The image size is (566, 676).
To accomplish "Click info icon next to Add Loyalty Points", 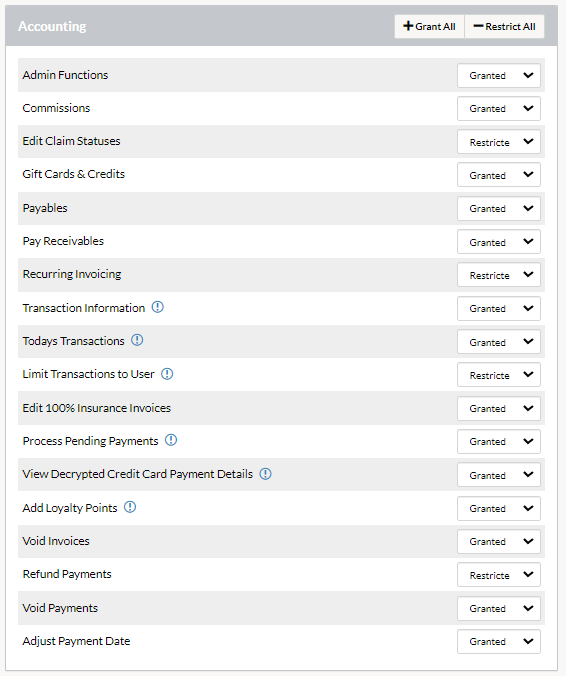I will pyautogui.click(x=130, y=507).
